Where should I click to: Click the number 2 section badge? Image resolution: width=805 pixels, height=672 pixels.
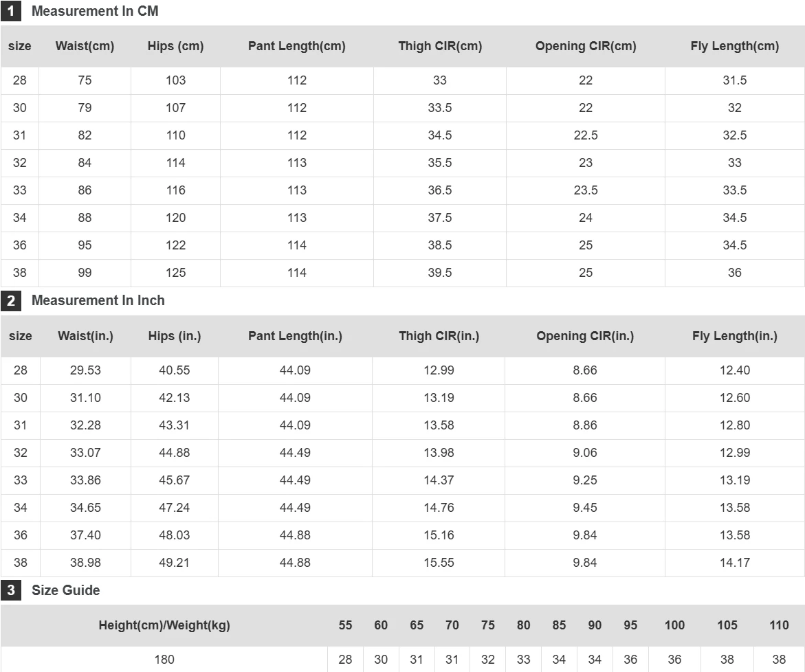(x=11, y=300)
